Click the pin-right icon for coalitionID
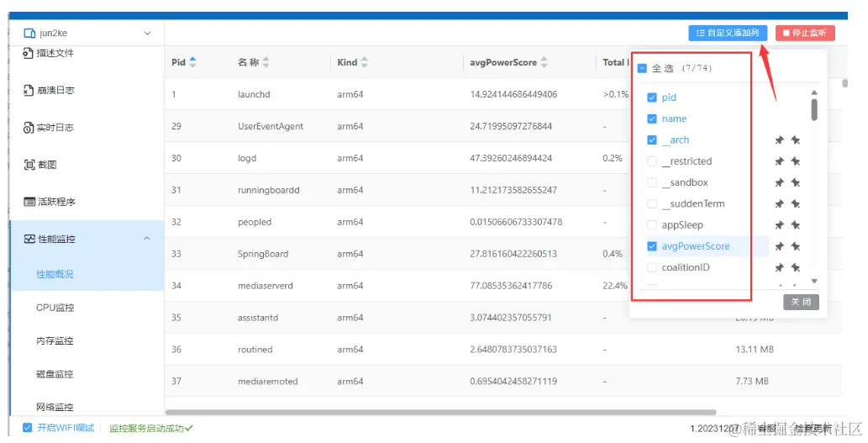 [796, 267]
